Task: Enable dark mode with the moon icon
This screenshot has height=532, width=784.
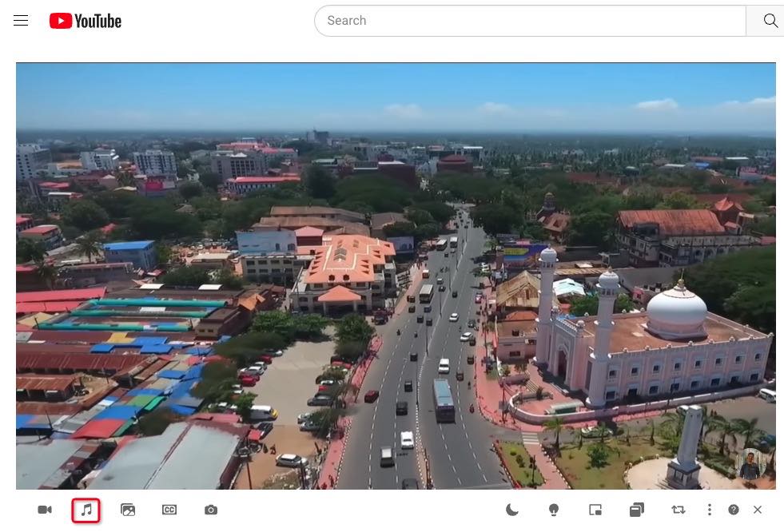Action: (x=511, y=509)
